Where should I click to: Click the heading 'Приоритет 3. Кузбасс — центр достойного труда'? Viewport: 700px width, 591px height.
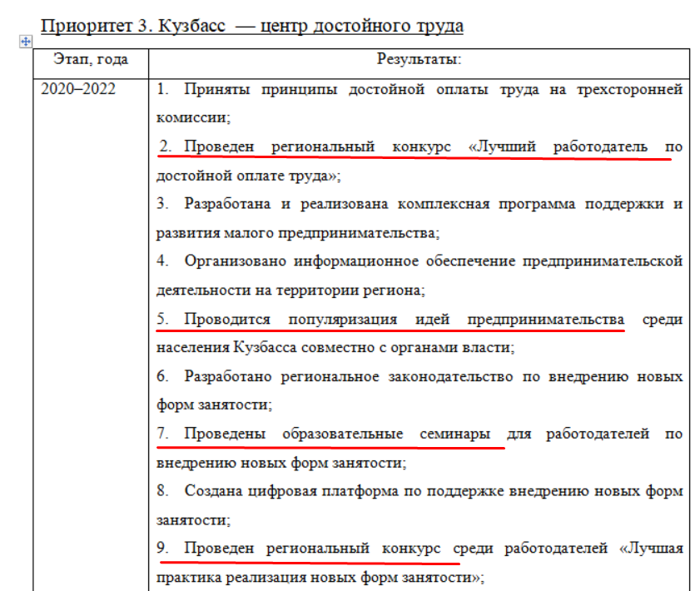click(x=252, y=26)
